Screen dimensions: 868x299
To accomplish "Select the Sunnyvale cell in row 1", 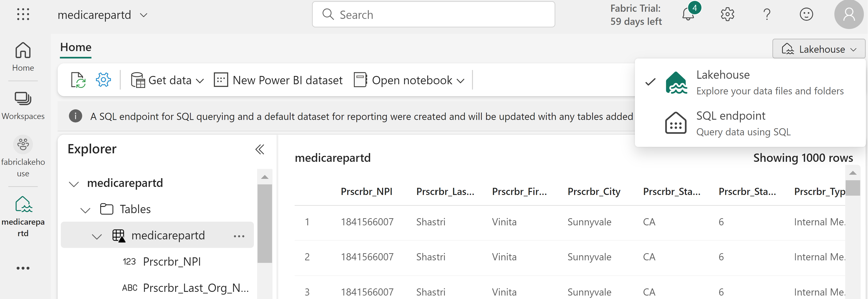I will point(589,222).
